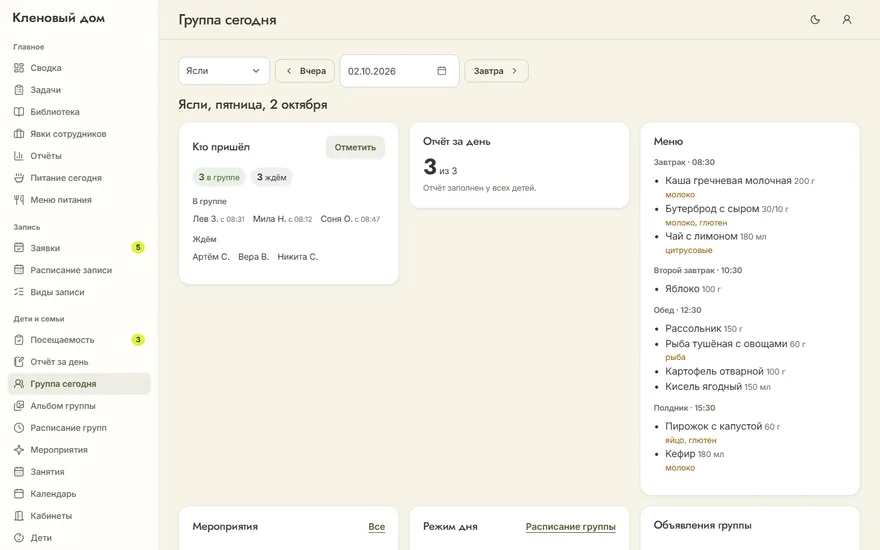880x550 pixels.
Task: Click the Объявления группы heading
Action: tap(703, 525)
